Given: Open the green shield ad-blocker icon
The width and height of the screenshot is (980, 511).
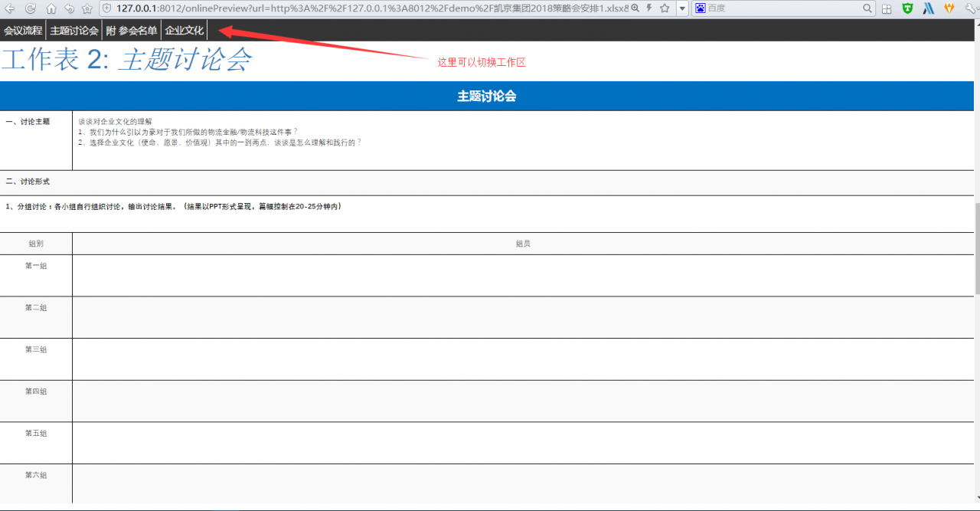Looking at the screenshot, I should coord(907,8).
